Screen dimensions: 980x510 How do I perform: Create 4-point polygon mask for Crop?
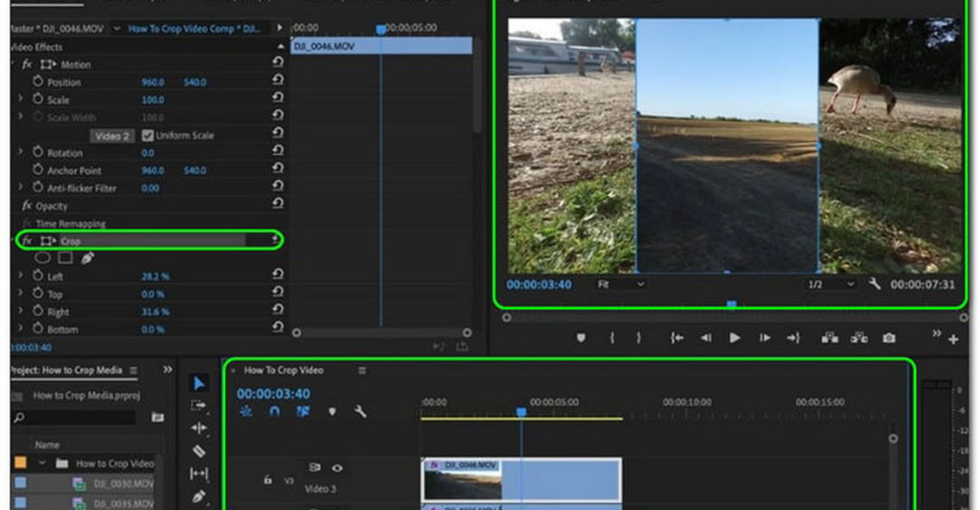click(x=65, y=258)
